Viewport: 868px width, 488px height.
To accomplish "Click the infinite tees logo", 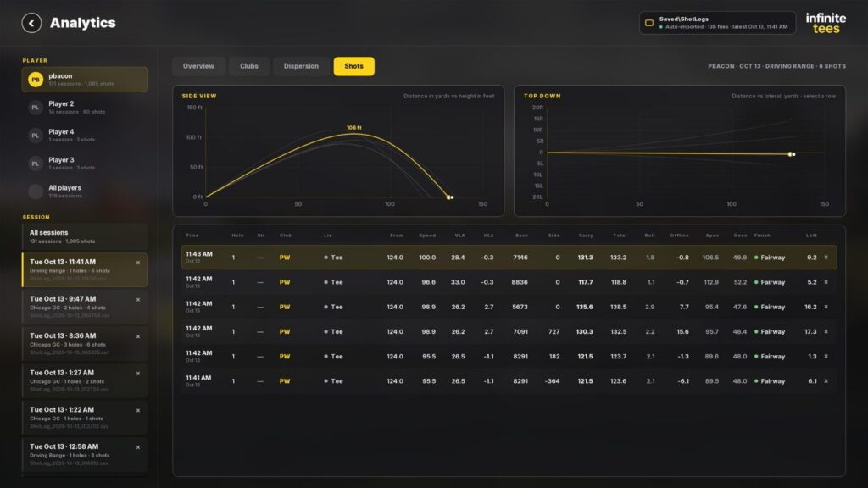I will pos(826,23).
